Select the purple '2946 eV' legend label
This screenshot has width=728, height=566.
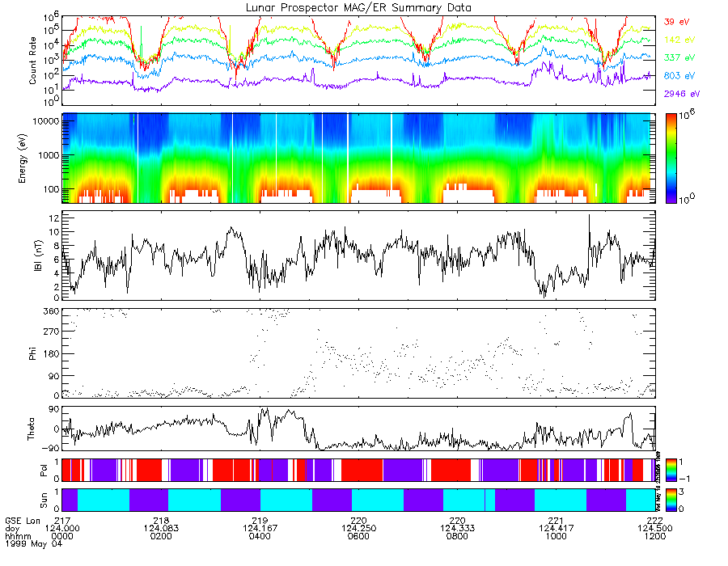click(x=682, y=94)
